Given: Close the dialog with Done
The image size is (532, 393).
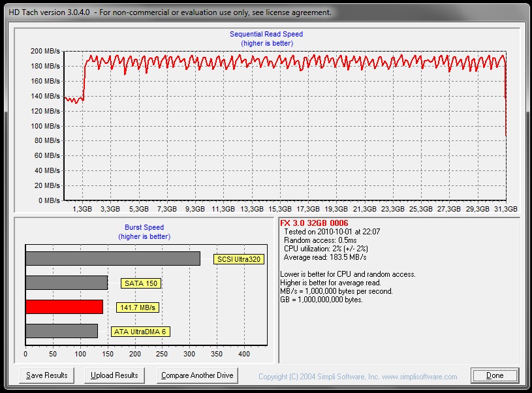Looking at the screenshot, I should click(x=494, y=375).
